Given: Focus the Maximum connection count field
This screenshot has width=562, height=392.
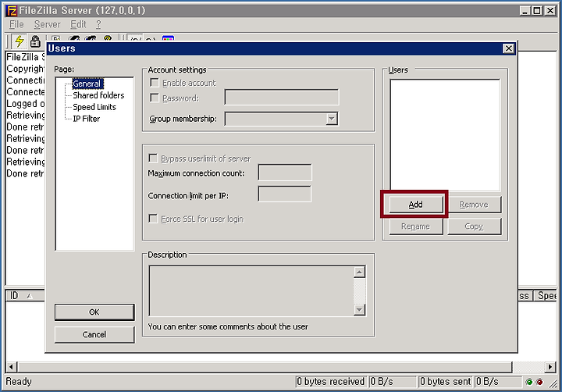Looking at the screenshot, I should pyautogui.click(x=285, y=173).
